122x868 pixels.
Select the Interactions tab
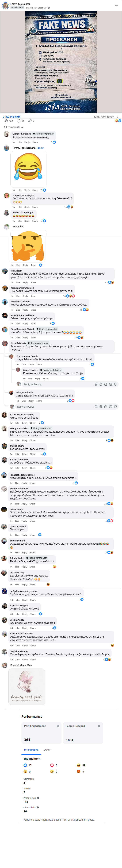(x=31, y=750)
